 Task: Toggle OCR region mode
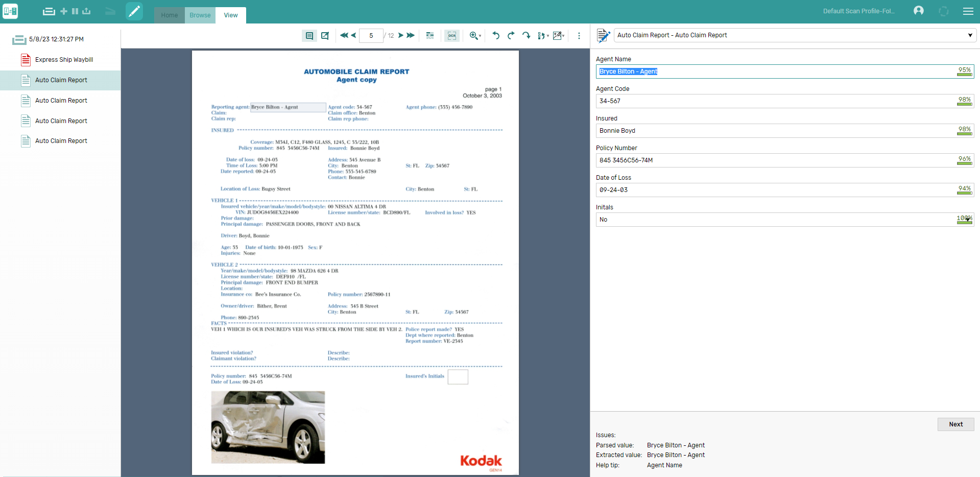451,36
